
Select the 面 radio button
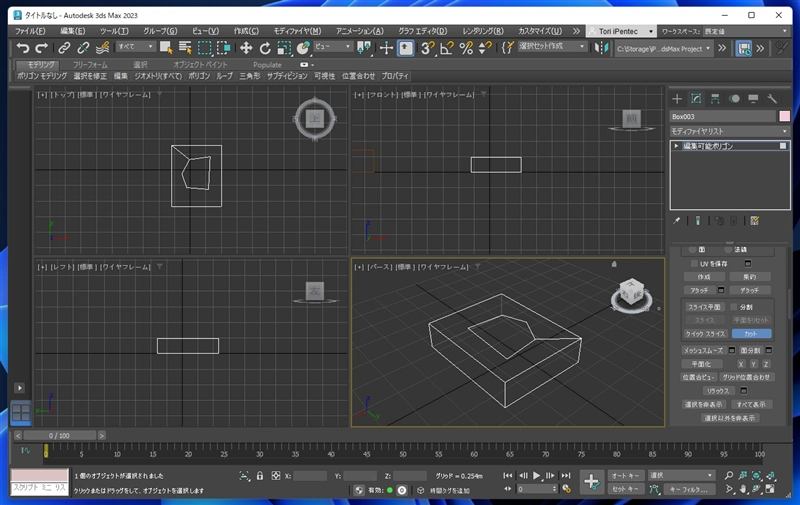point(692,249)
